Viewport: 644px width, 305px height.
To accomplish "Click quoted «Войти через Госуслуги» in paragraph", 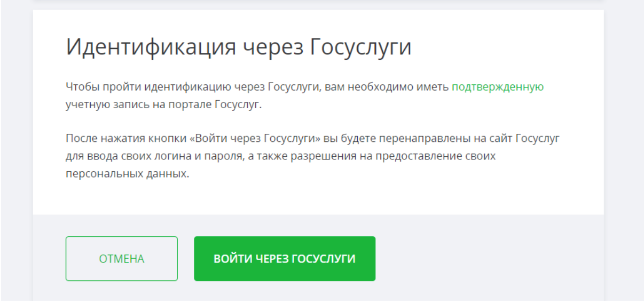I will coord(255,139).
